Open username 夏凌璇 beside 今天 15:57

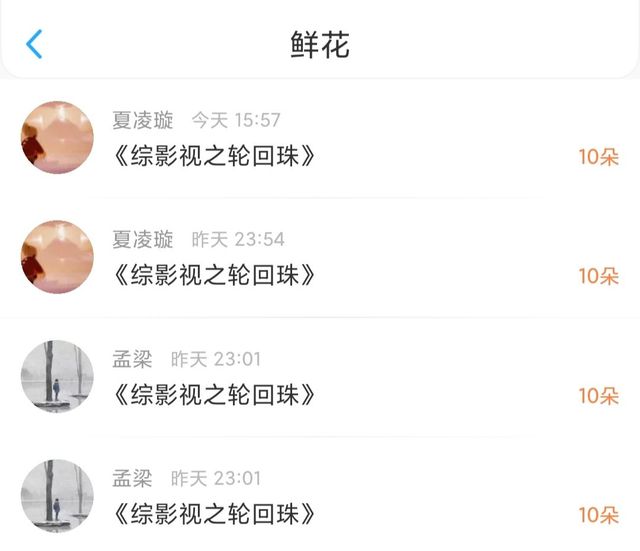pyautogui.click(x=143, y=120)
